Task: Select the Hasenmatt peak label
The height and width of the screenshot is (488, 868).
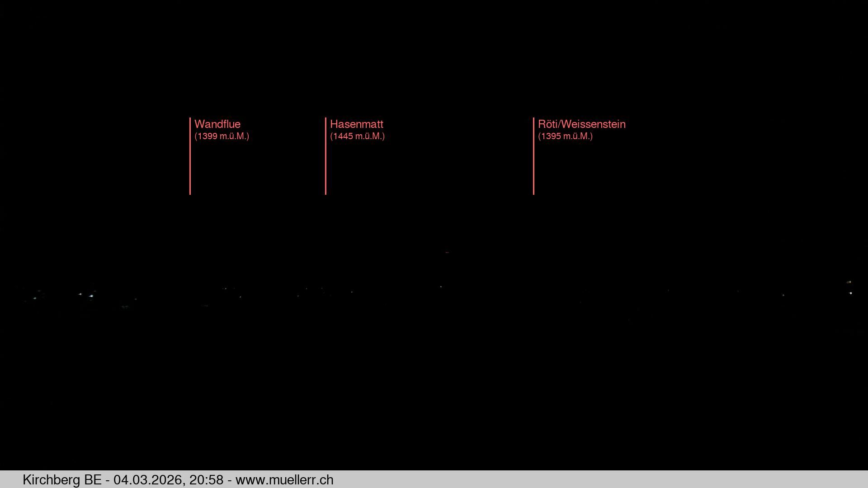Action: 356,124
